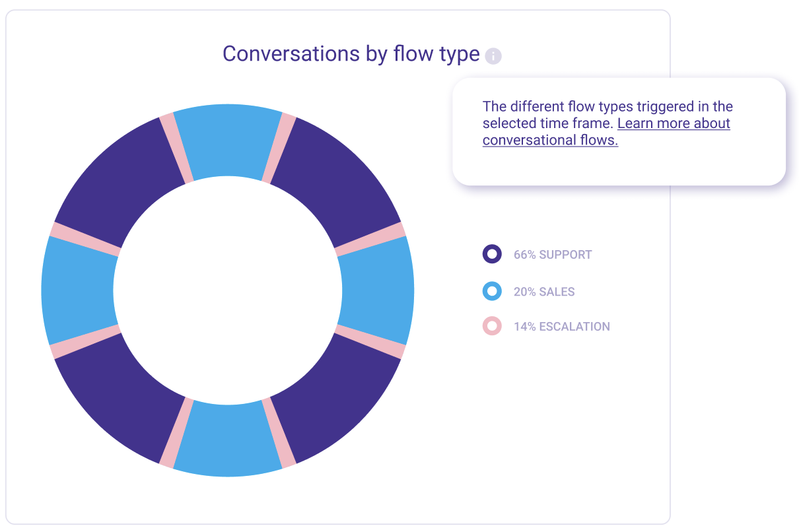
Task: Click the blue Sales legend ring marker
Action: (x=492, y=291)
